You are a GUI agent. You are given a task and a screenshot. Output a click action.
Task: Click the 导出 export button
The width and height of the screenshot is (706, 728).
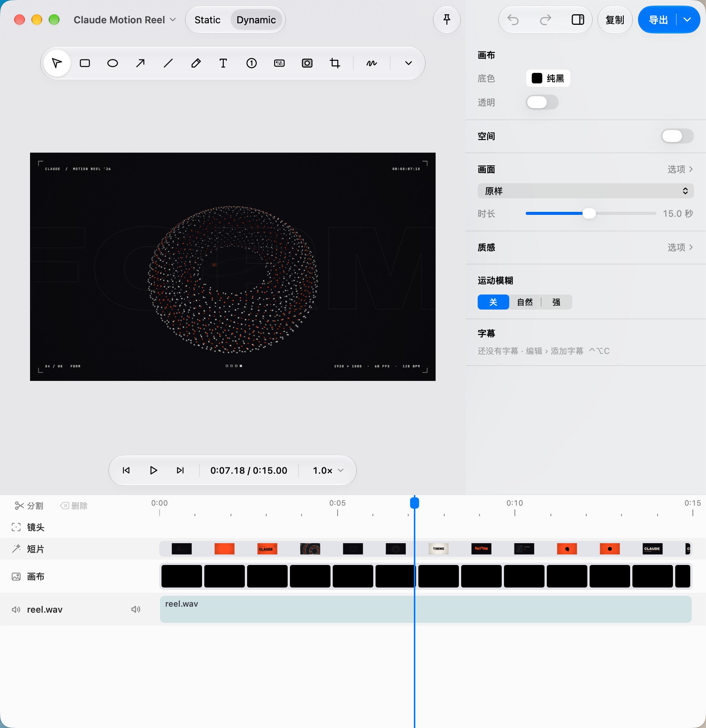[658, 20]
